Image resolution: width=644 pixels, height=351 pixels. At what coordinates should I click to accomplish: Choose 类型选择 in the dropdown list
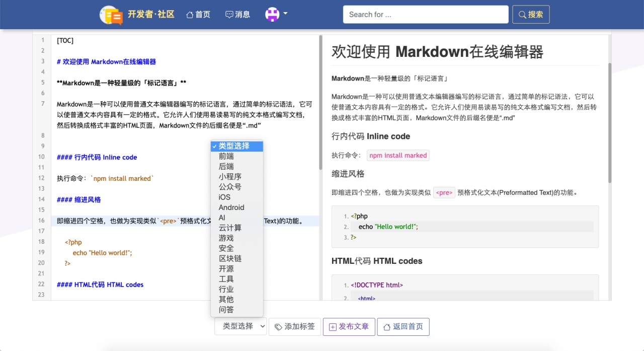click(237, 146)
